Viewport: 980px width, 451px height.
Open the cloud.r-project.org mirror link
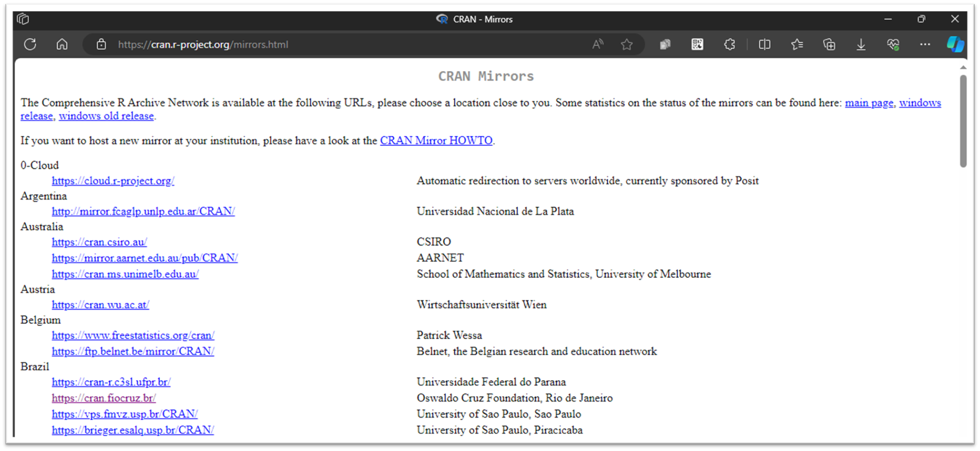[113, 181]
